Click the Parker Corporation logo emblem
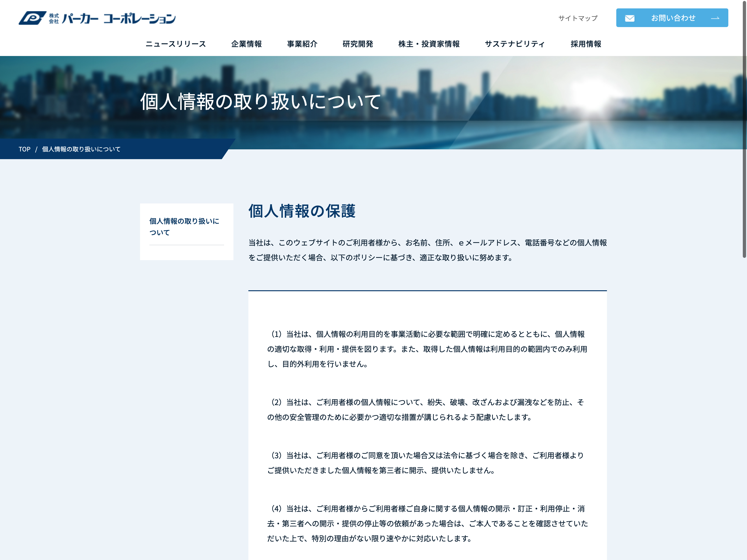 click(x=32, y=18)
